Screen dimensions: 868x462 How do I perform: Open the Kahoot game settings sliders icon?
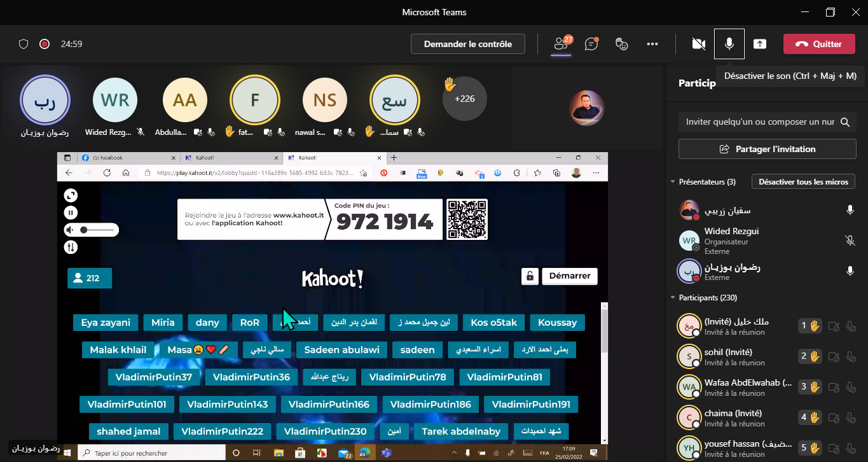point(71,247)
